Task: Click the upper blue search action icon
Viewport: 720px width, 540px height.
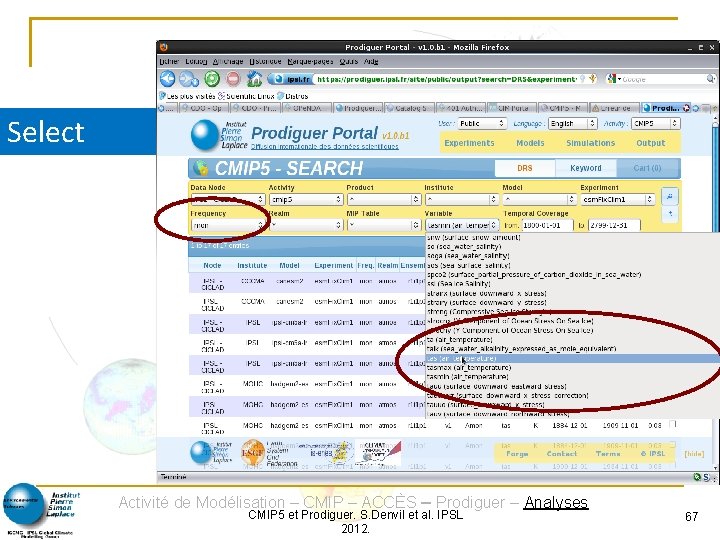Action: click(670, 197)
